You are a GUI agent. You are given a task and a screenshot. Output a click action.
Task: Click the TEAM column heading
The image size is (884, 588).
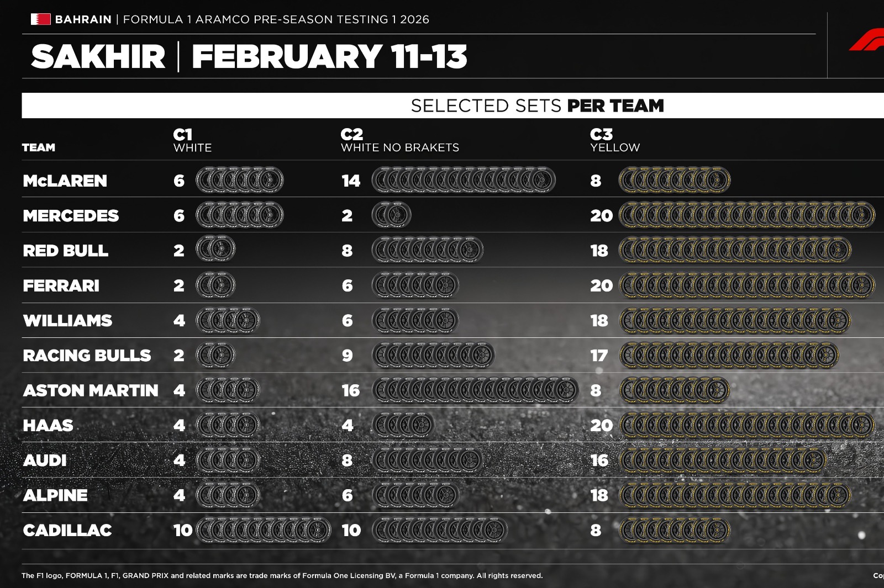(x=39, y=147)
